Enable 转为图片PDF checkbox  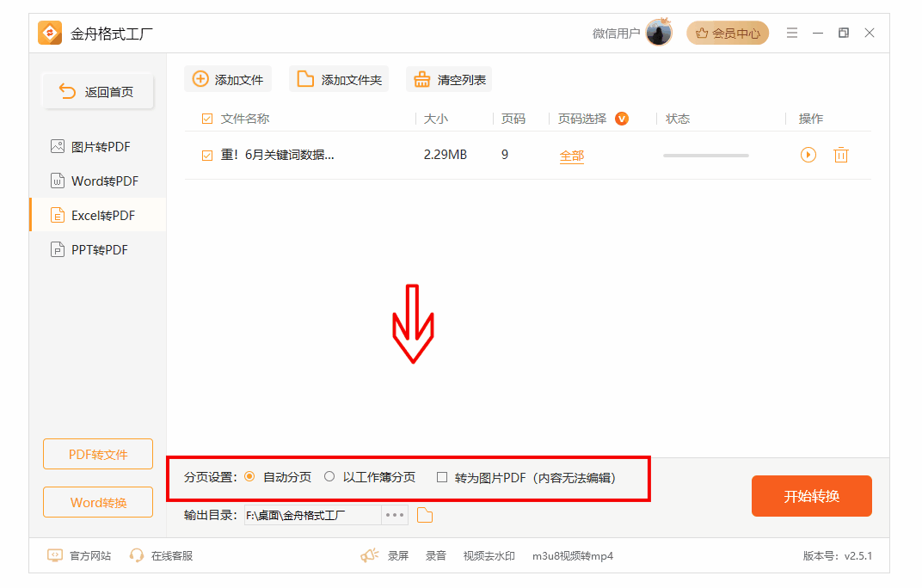[x=442, y=477]
